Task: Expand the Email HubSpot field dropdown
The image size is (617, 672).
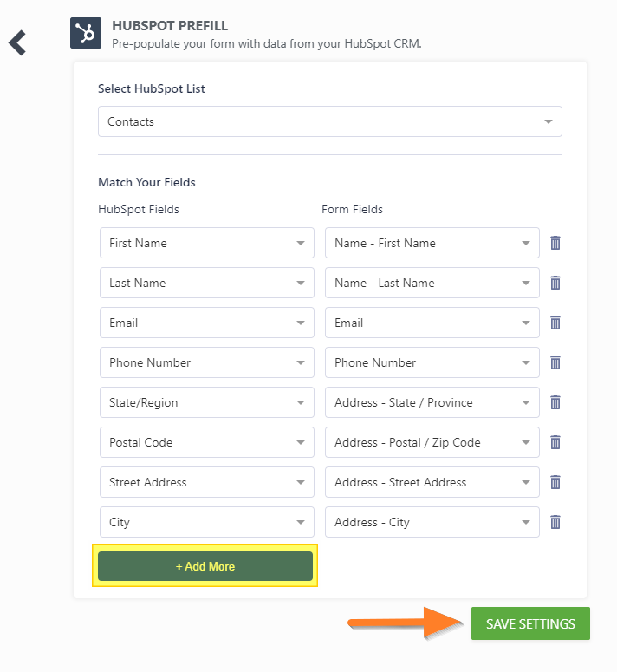Action: 207,323
